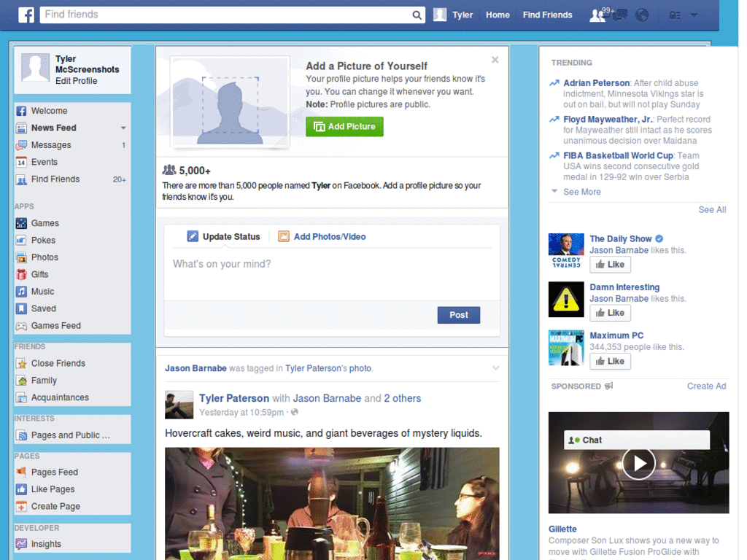Click the Pages Feed flag icon

[21, 472]
